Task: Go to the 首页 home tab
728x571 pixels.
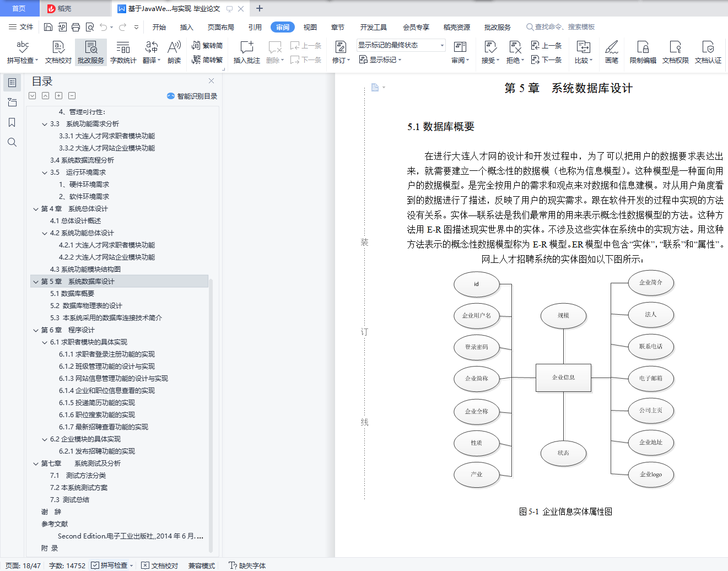Action: (19, 8)
